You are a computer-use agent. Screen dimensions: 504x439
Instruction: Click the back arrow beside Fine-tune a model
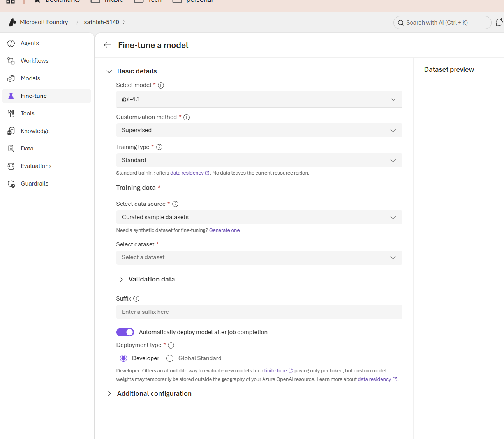coord(107,45)
